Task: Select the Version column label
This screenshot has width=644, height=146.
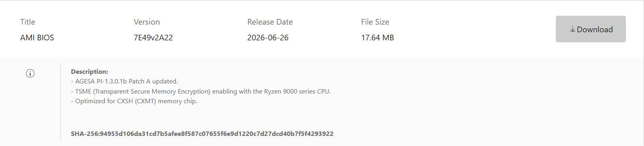Action: [x=147, y=22]
